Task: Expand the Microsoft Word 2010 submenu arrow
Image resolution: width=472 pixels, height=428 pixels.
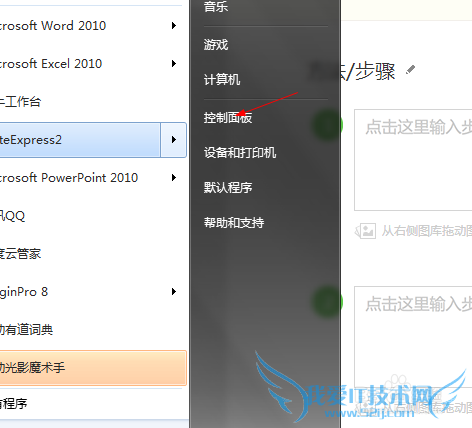Action: click(174, 26)
